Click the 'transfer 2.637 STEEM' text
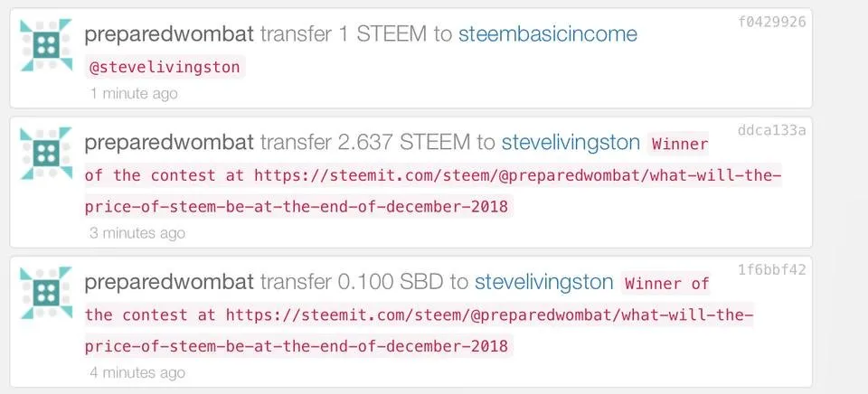Viewport: 868px width, 394px height. (365, 143)
